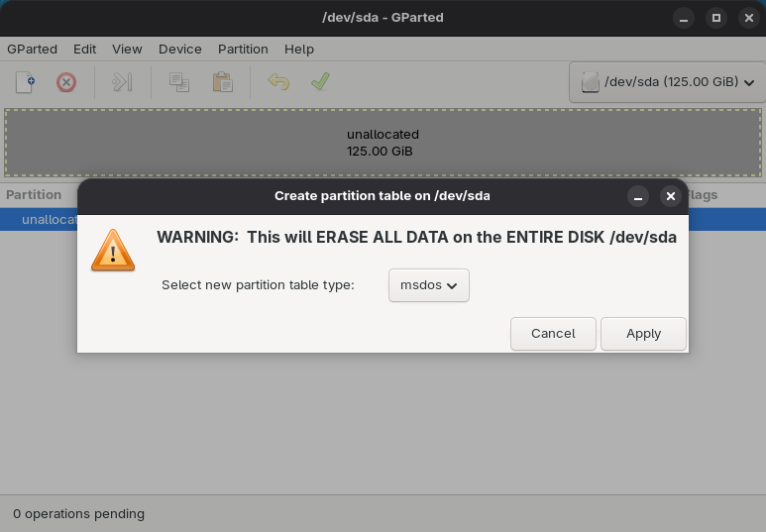766x532 pixels.
Task: Click the Copy partition toolbar icon
Action: pos(178,82)
